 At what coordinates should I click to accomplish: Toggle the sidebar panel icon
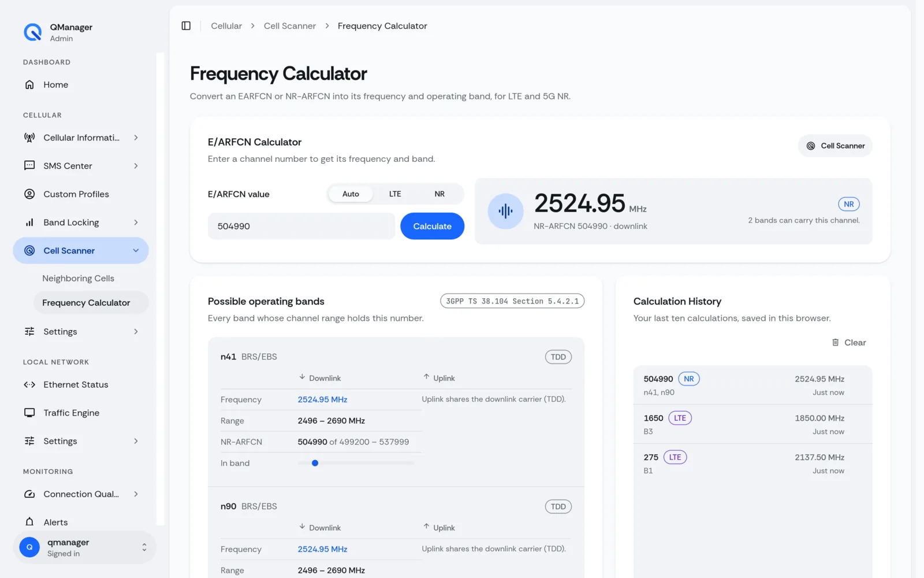(186, 25)
